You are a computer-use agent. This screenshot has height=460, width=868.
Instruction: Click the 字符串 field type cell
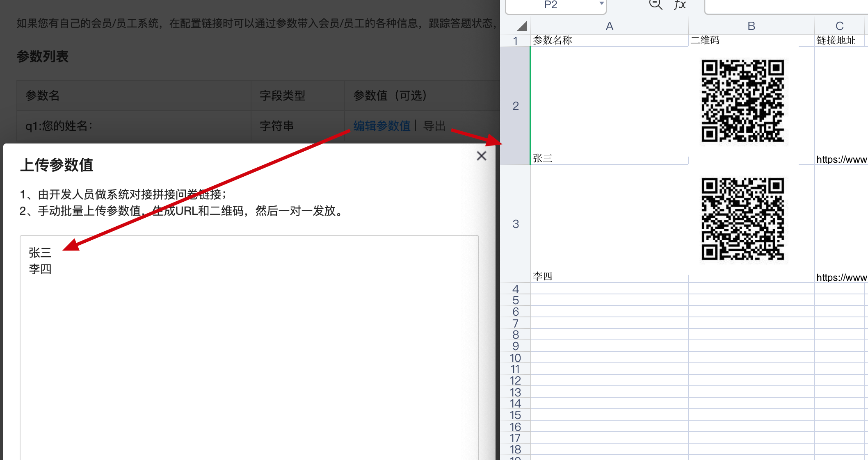(x=297, y=126)
